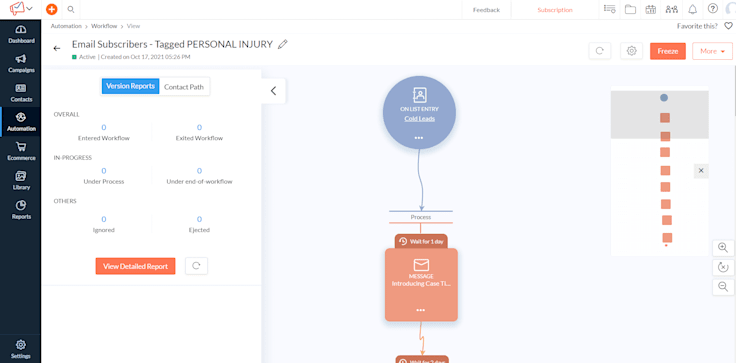Close the workflow minimap panel
Screen dimensions: 736x363
(x=701, y=171)
